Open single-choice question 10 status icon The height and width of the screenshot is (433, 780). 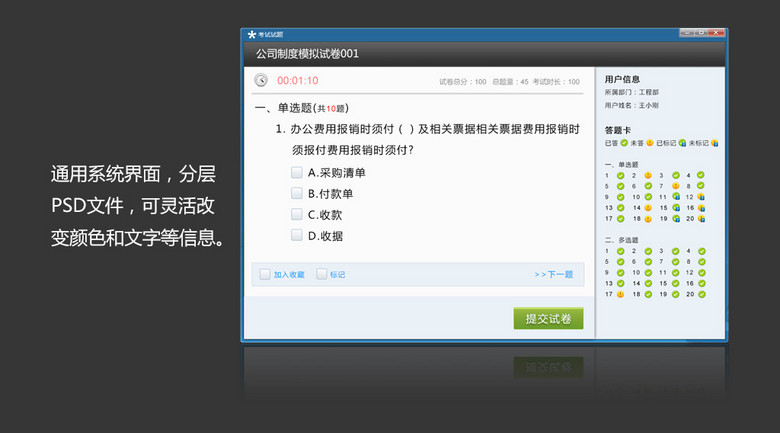tap(648, 197)
